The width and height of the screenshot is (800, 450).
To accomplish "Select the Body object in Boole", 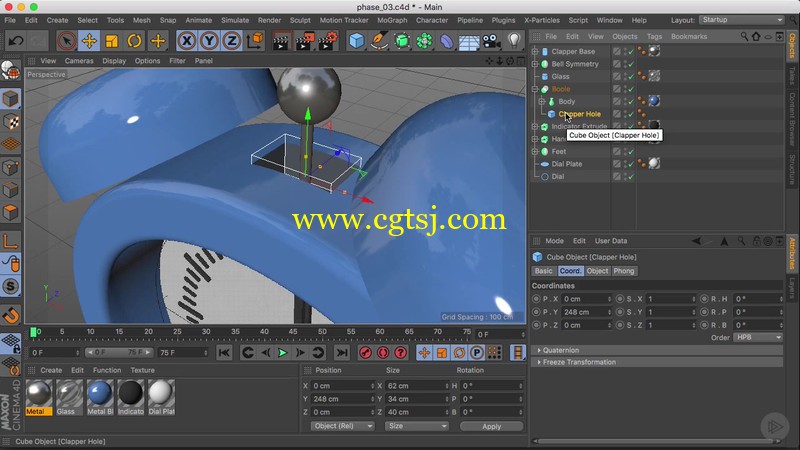I will 566,102.
